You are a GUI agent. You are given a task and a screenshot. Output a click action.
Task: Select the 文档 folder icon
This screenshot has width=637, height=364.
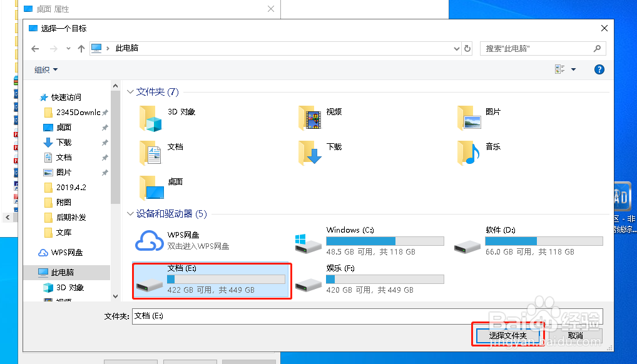[x=151, y=153]
